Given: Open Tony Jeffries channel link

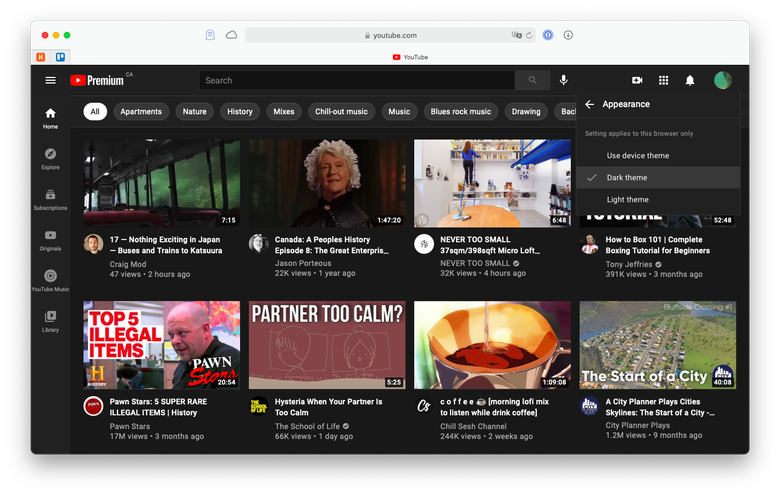Looking at the screenshot, I should (x=629, y=264).
